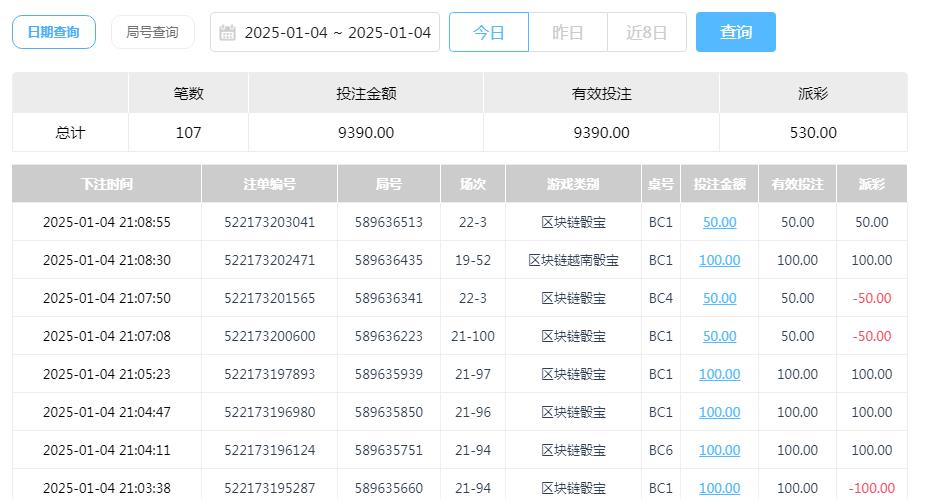Click session 21-96
The width and height of the screenshot is (939, 499).
473,412
